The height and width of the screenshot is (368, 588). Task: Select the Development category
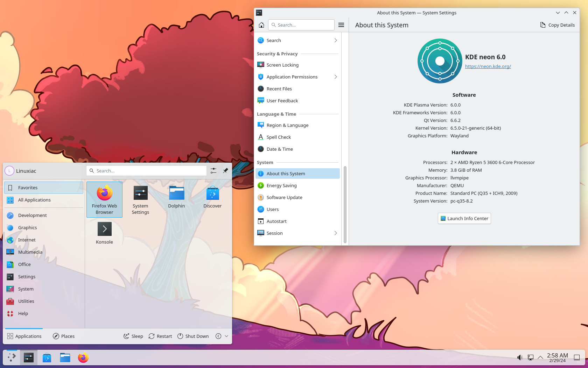44,215
